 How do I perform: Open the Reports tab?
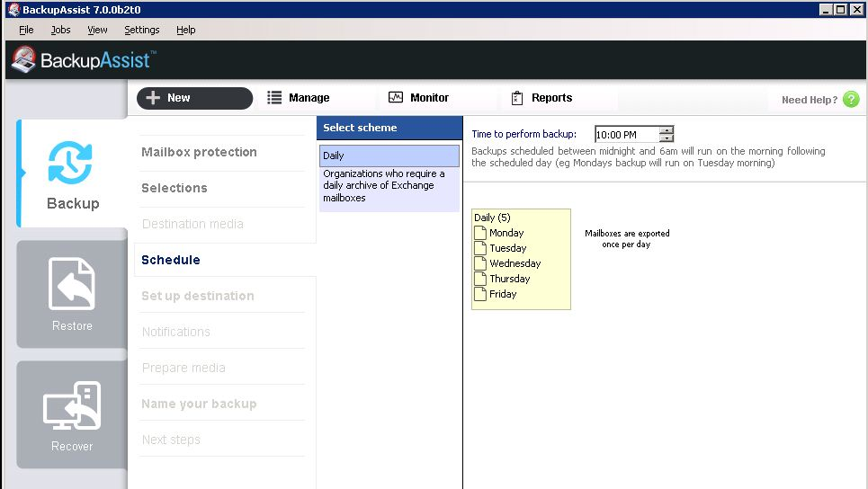[541, 98]
